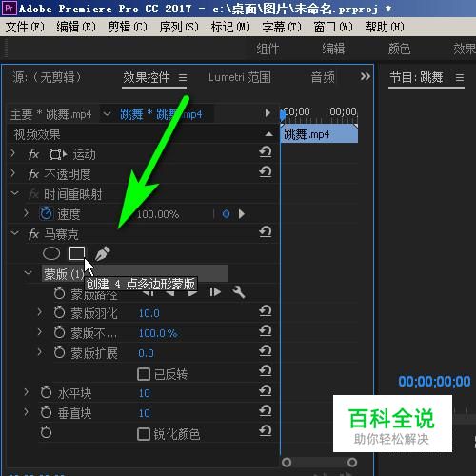Click the program monitor timecode 00;00;00;00
476x476 pixels.
434,382
